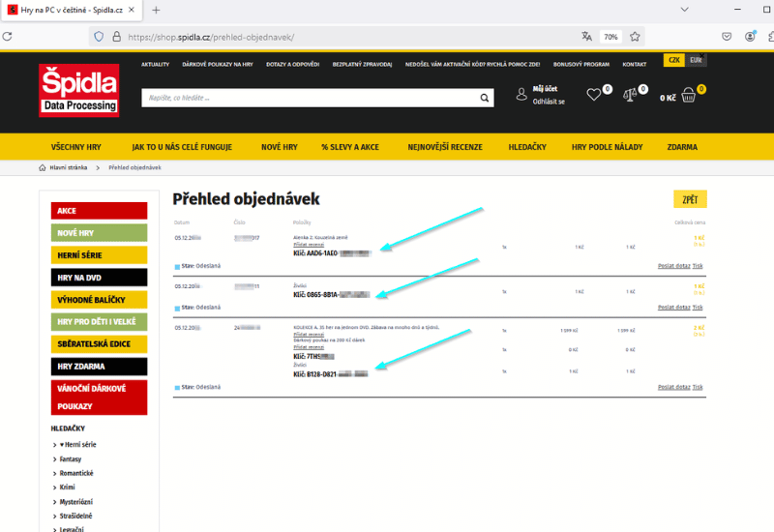Open Hry zdarma sidebar button
774x532 pixels.
100,367
